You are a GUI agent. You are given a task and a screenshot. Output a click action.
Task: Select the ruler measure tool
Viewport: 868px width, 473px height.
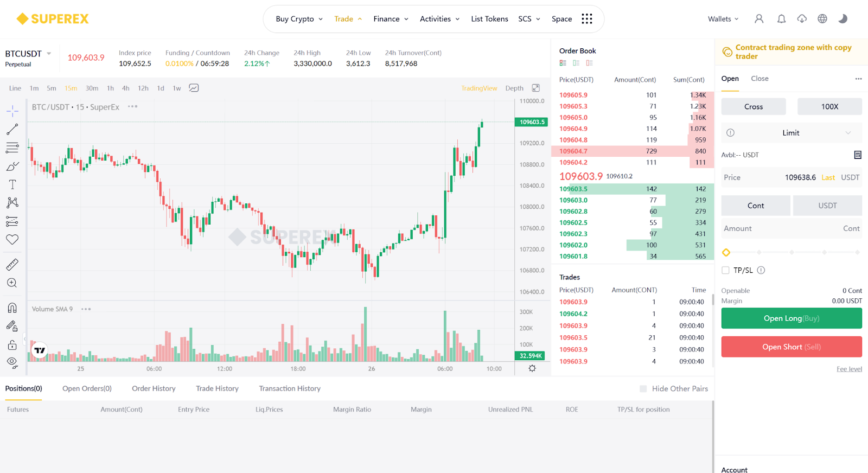tap(12, 265)
